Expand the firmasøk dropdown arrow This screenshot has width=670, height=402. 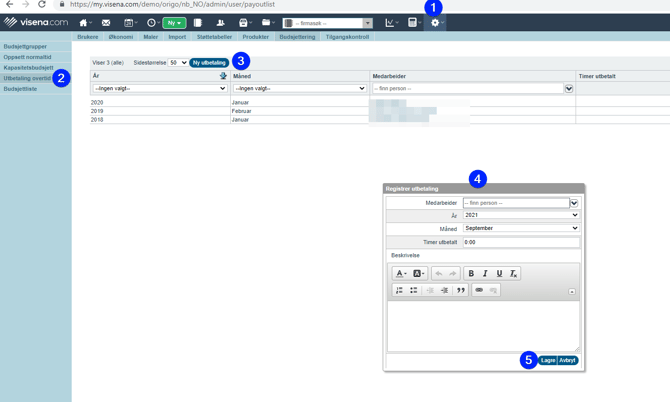coord(368,23)
